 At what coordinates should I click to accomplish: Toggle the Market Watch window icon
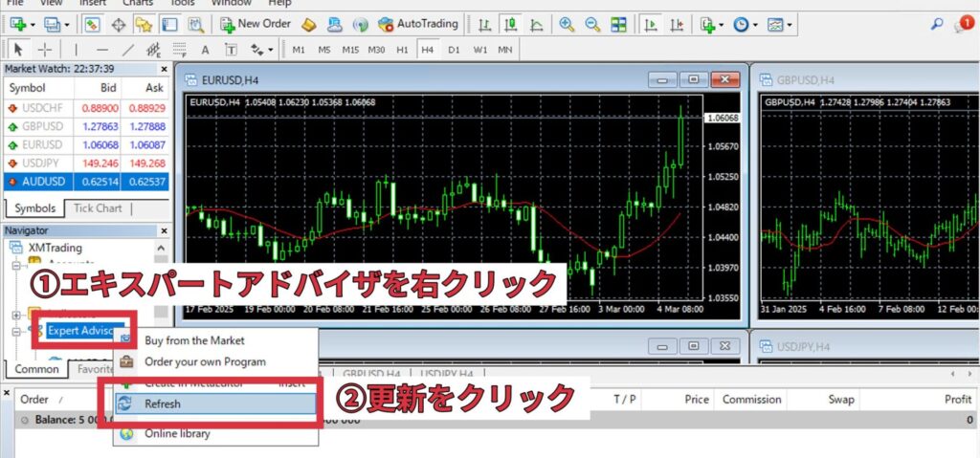tap(93, 24)
